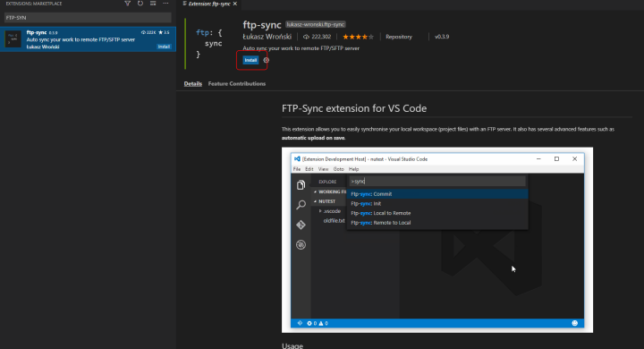Switch to the Feature Contributions tab
644x349 pixels.
[237, 83]
